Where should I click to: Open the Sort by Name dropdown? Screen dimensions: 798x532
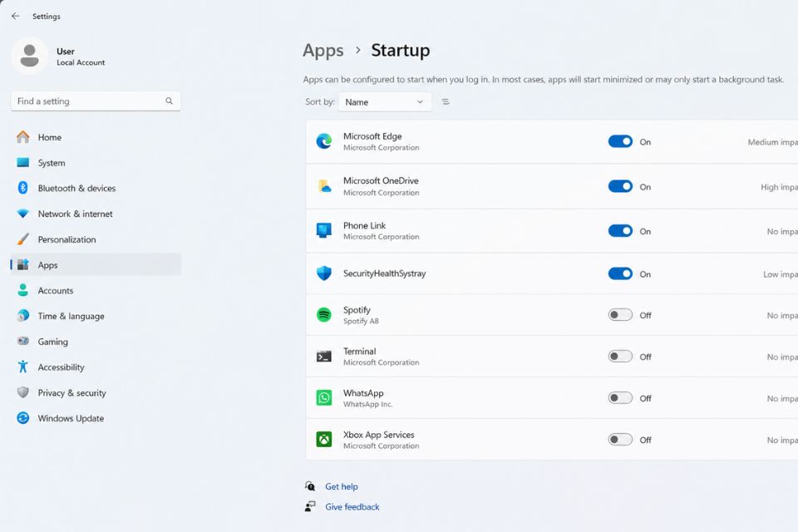pos(385,101)
